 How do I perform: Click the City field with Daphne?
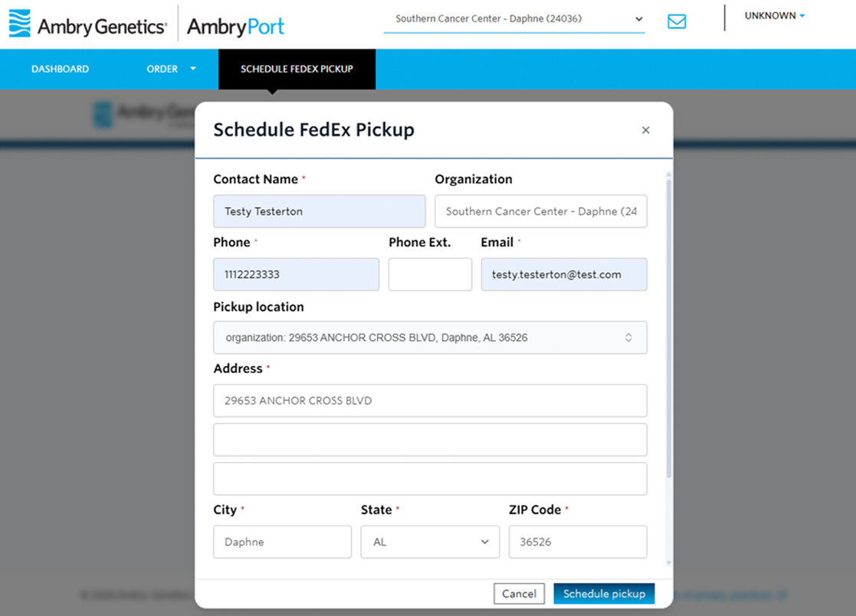tap(282, 542)
